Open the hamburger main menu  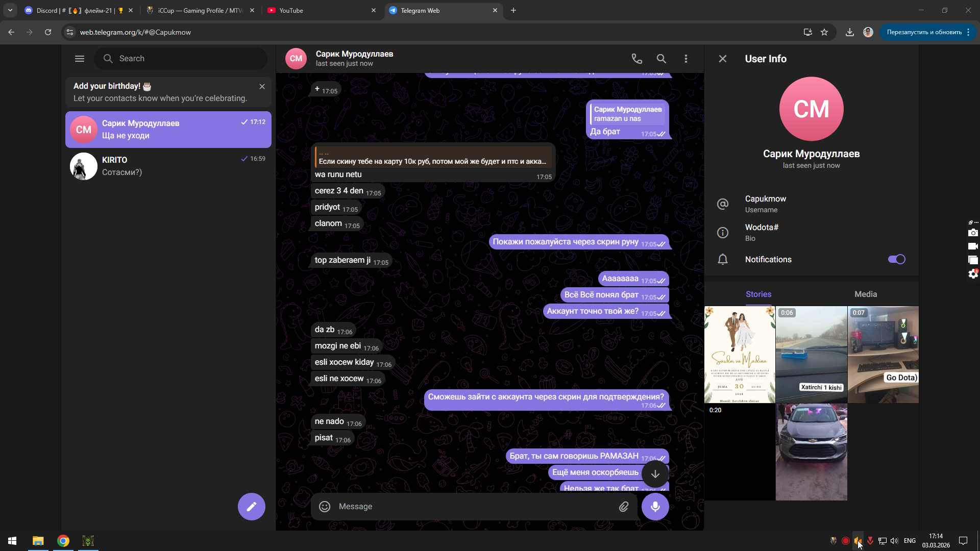(x=80, y=59)
